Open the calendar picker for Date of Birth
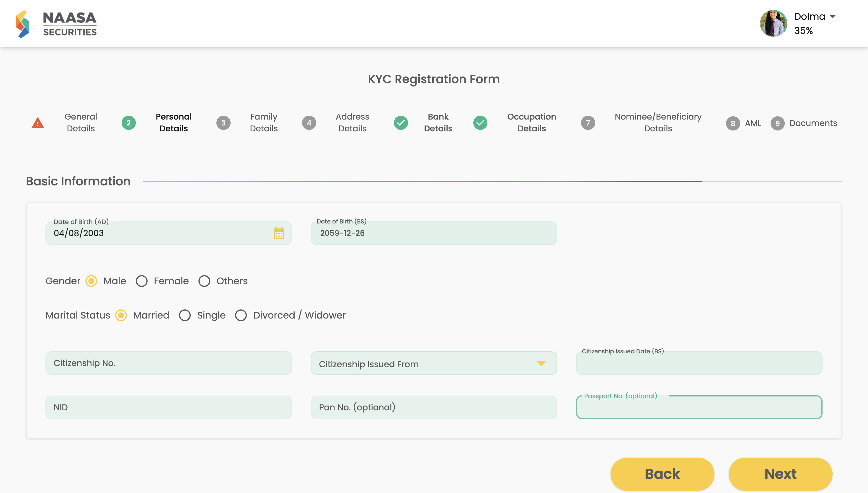The height and width of the screenshot is (493, 868). [x=279, y=233]
